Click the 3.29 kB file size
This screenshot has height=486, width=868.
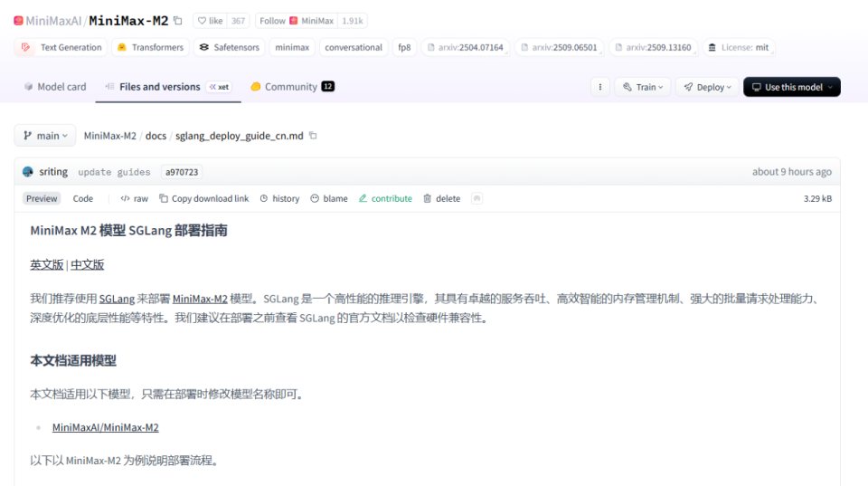(817, 198)
